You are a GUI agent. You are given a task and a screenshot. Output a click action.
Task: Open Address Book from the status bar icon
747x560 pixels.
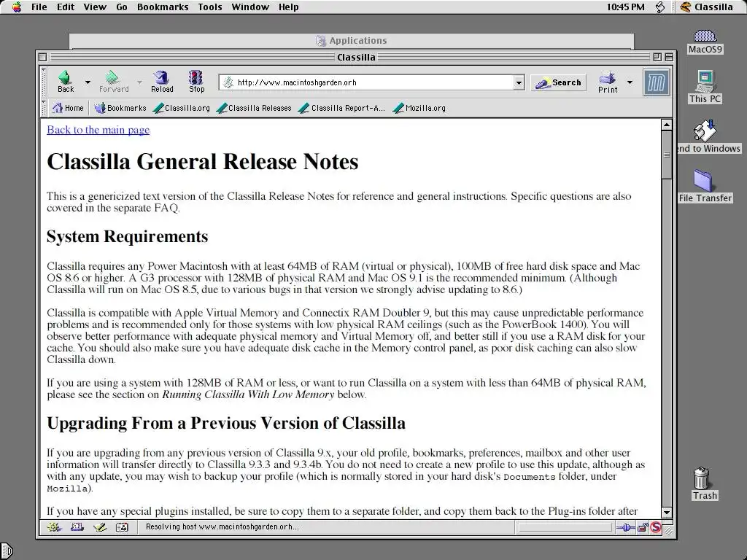123,527
